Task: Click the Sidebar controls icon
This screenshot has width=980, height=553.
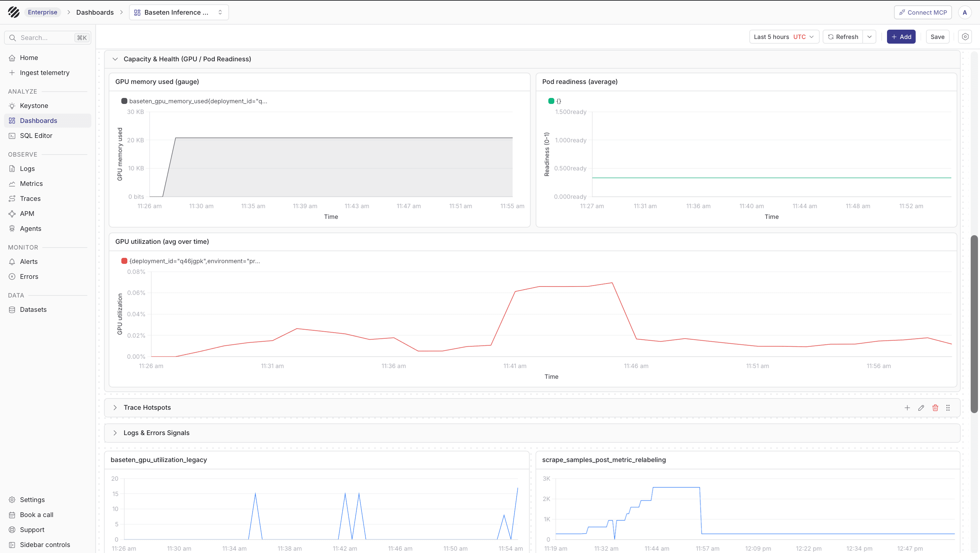Action: [x=12, y=545]
